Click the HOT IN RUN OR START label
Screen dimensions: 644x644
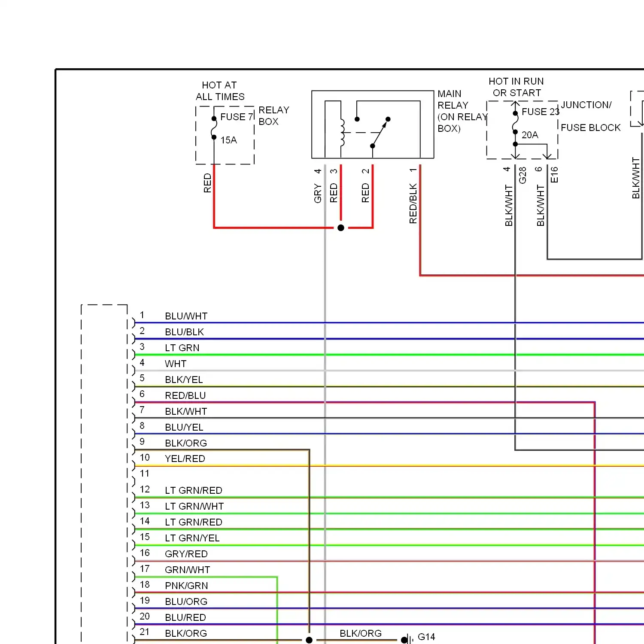(516, 87)
